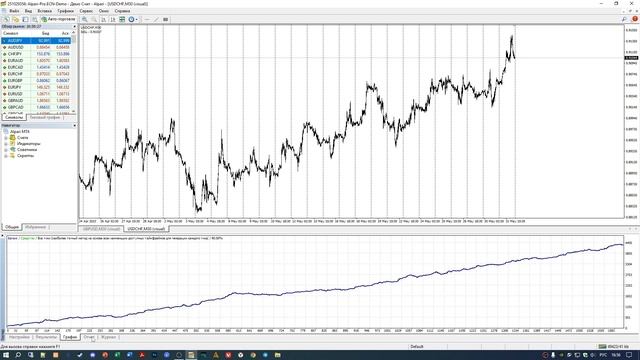Select Alpari MT4 root in Navigator
Screen dimensions: 640x360
(x=20, y=132)
